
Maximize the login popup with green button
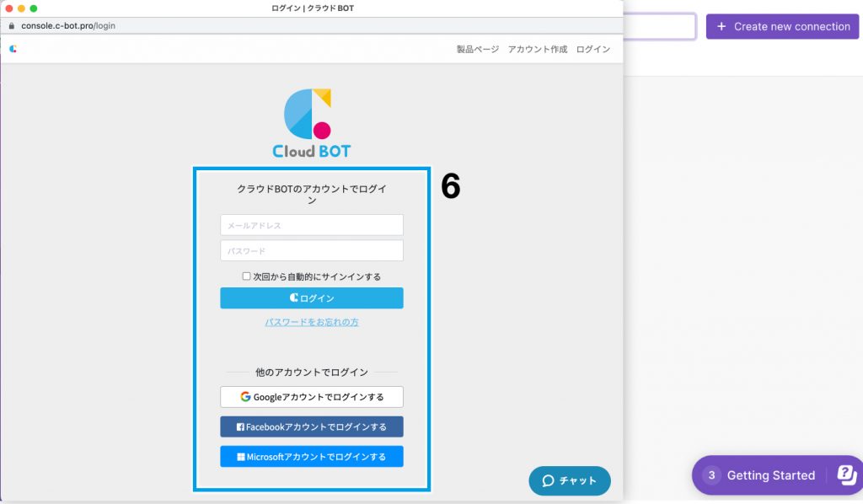pyautogui.click(x=34, y=8)
